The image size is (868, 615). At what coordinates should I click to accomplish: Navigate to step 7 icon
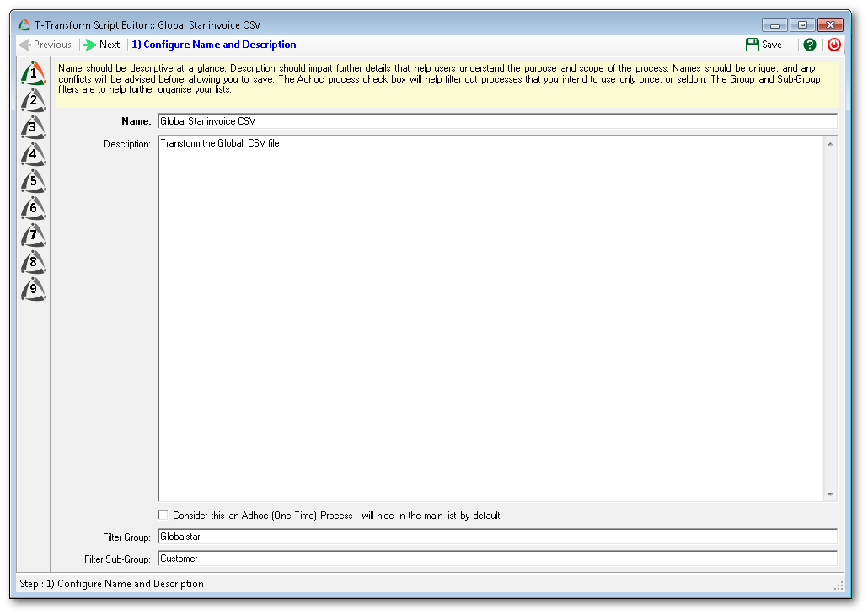click(33, 235)
